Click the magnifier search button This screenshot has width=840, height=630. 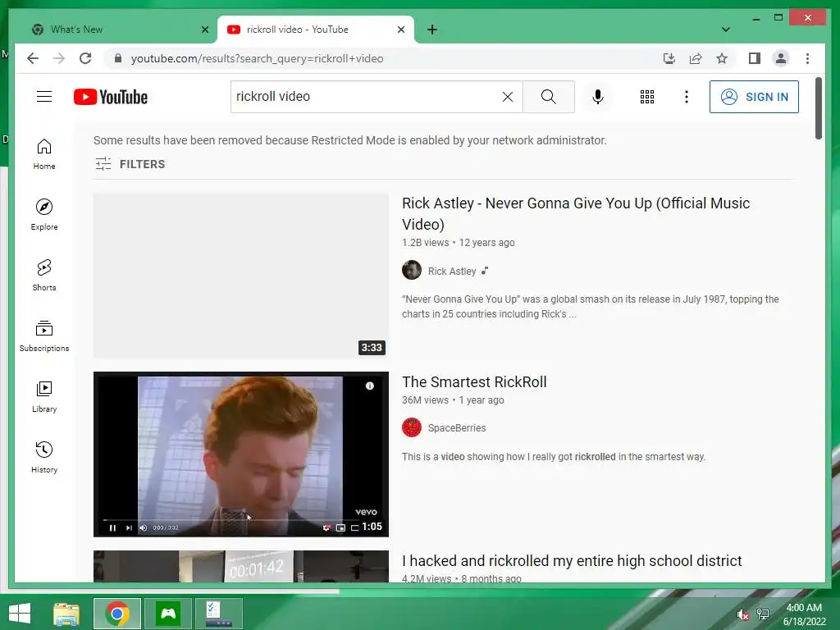(549, 97)
